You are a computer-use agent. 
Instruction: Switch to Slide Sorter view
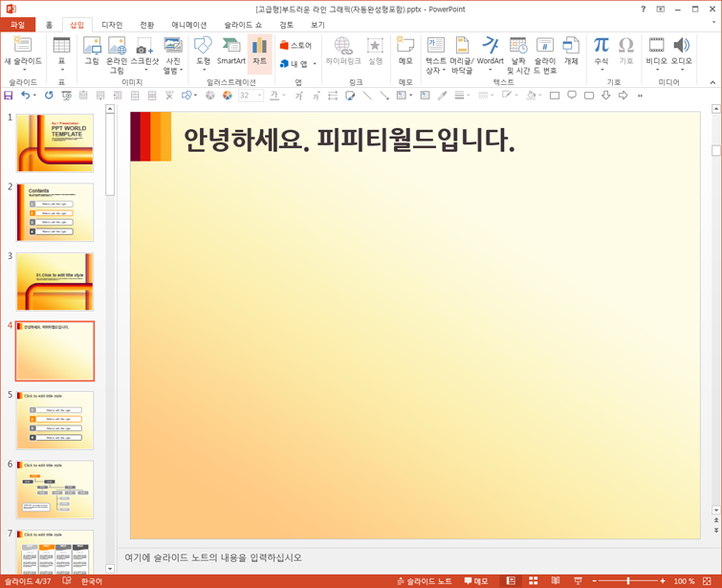pyautogui.click(x=534, y=581)
